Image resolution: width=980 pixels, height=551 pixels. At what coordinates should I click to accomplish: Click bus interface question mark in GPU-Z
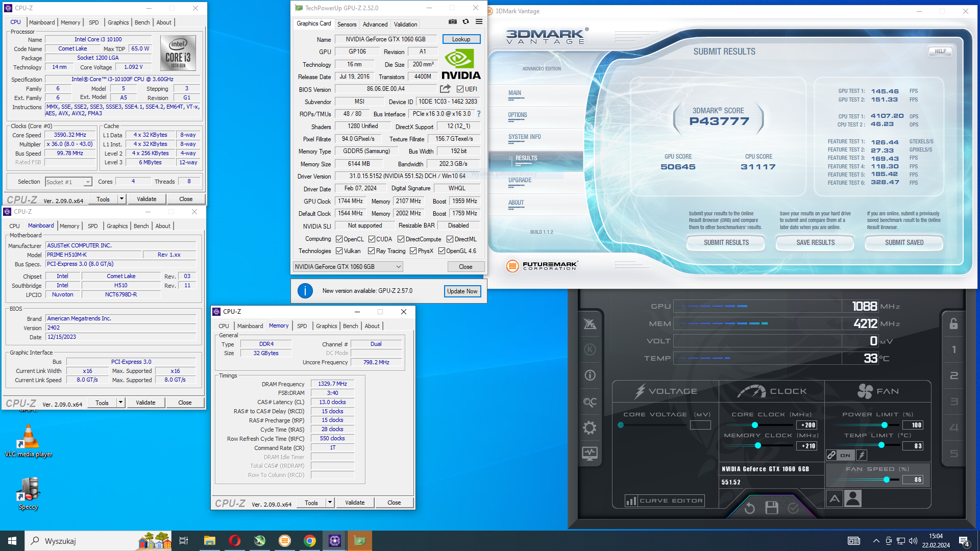(478, 114)
